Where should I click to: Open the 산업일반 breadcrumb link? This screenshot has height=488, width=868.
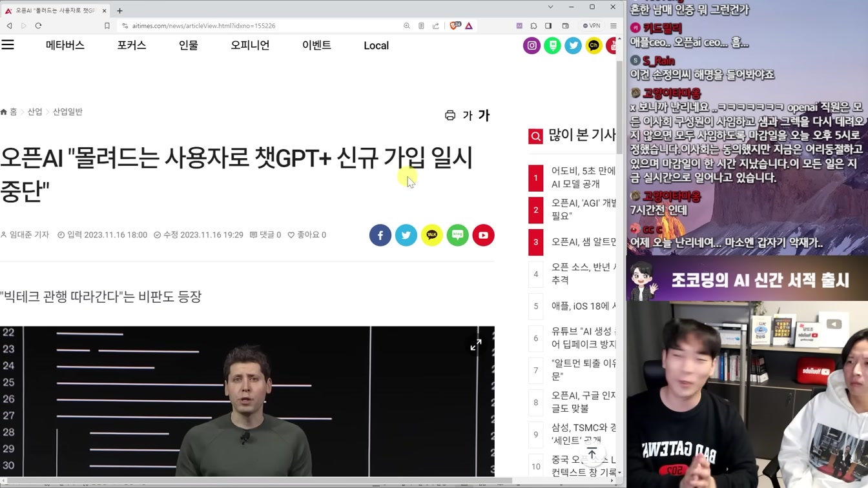[x=68, y=112]
